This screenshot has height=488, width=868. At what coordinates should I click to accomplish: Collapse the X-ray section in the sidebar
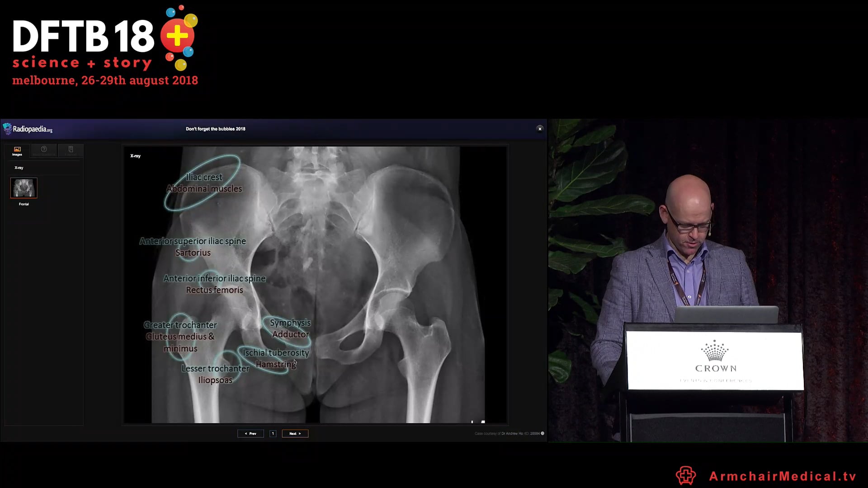19,168
